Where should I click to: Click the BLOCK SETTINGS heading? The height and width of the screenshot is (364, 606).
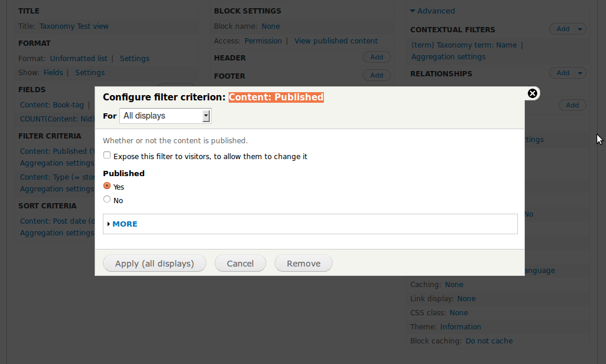247,11
